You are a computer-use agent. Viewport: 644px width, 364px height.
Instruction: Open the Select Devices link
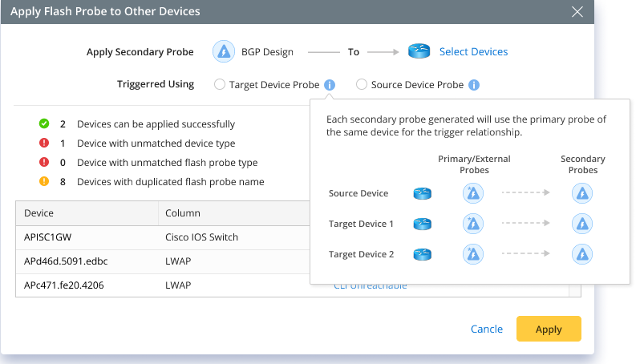(473, 51)
